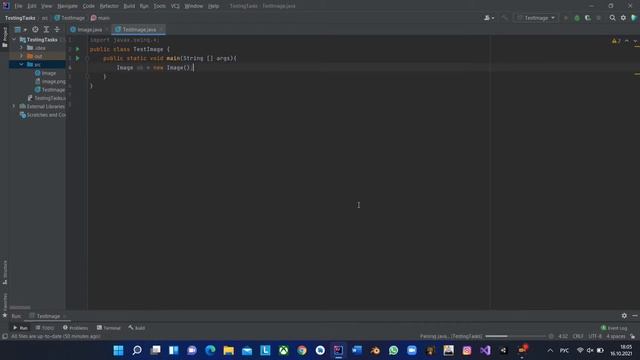
Task: Click the warnings indicator in editor corner
Action: (616, 41)
